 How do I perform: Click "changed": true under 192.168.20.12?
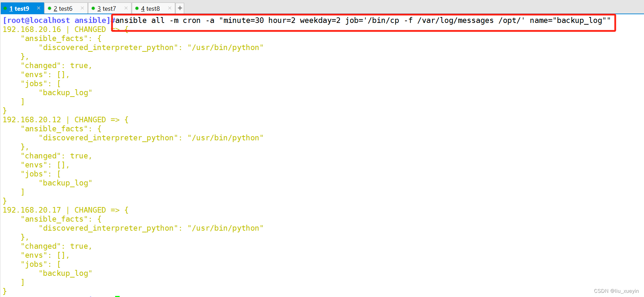[57, 156]
